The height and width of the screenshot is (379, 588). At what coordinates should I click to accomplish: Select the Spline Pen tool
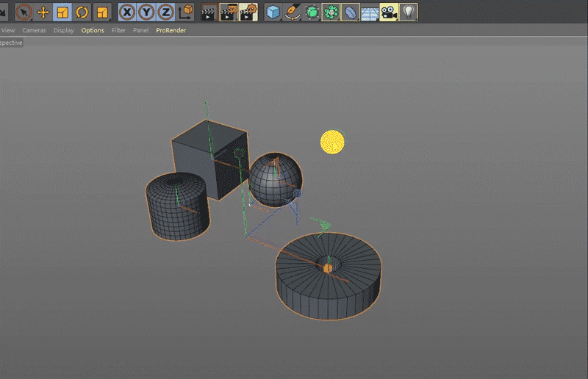pos(293,12)
